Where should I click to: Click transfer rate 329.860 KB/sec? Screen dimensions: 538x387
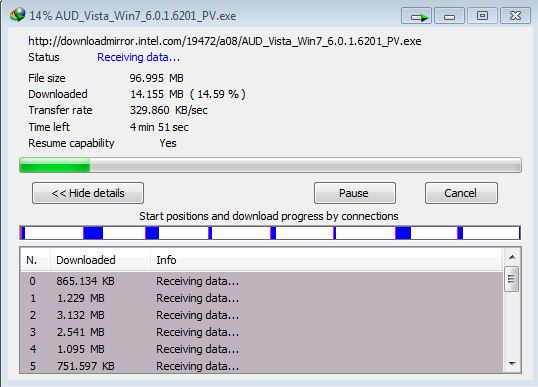(x=168, y=110)
